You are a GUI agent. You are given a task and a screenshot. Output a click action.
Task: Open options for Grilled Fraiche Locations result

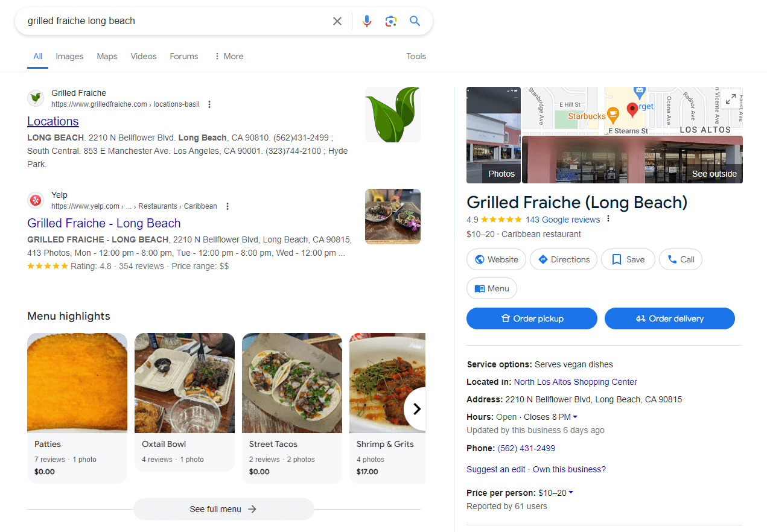(209, 104)
